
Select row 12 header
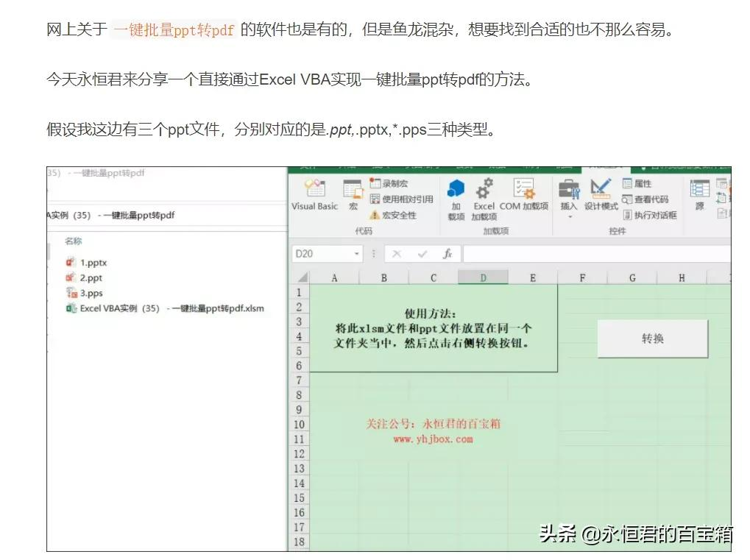tap(300, 454)
